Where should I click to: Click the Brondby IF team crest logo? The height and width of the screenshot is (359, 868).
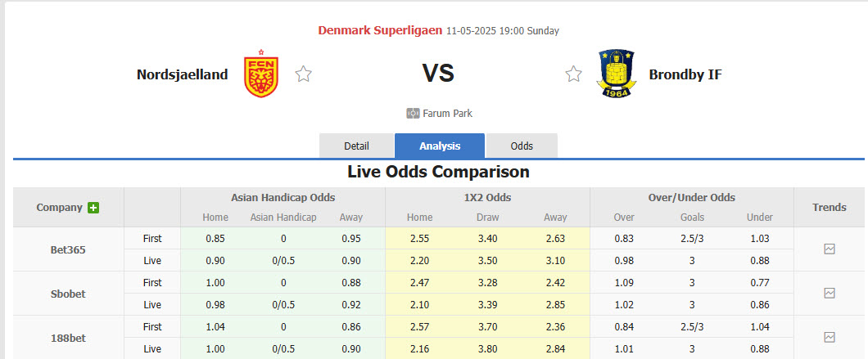(x=616, y=74)
